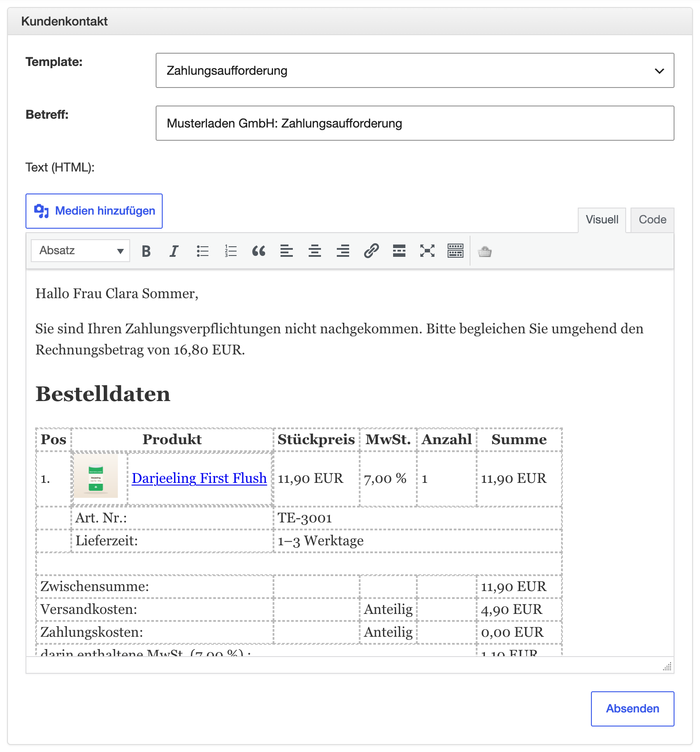Switch to the Visuell editor tab
Viewport: 700px width, 752px height.
[x=602, y=220]
